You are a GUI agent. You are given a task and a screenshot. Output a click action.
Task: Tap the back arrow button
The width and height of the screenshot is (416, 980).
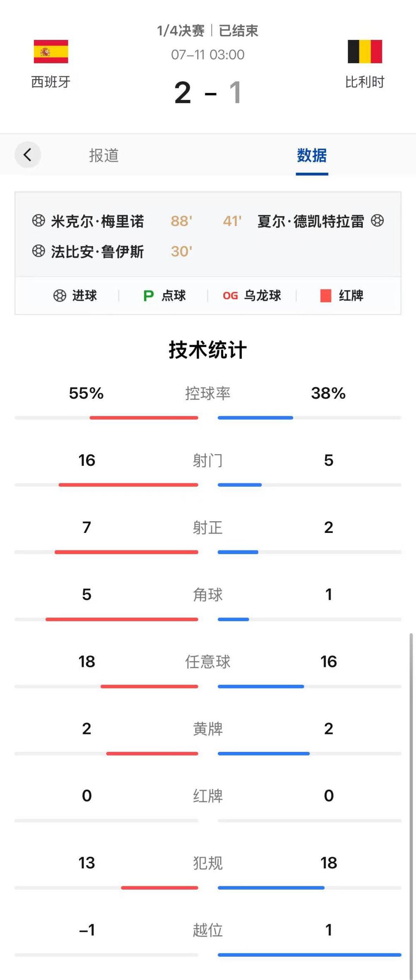pos(27,155)
